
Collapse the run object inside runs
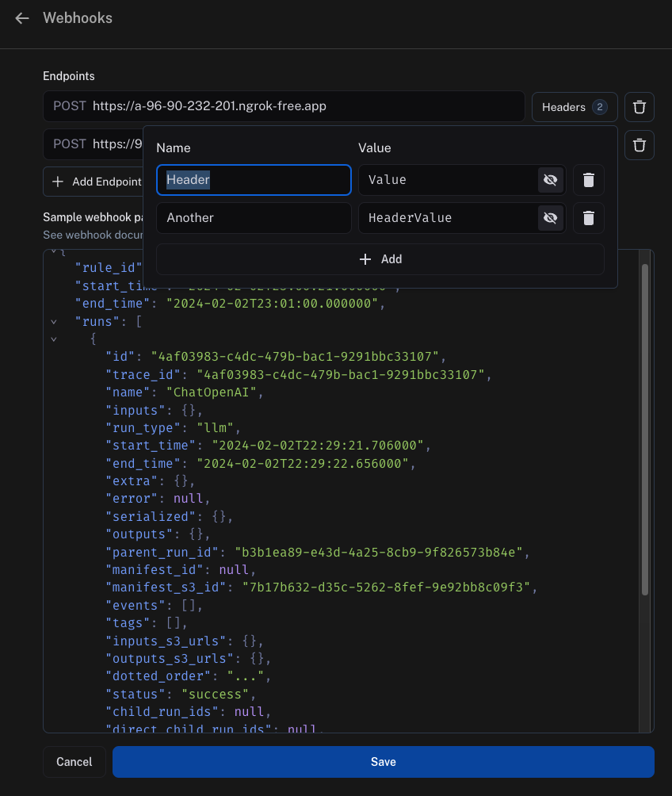52,339
